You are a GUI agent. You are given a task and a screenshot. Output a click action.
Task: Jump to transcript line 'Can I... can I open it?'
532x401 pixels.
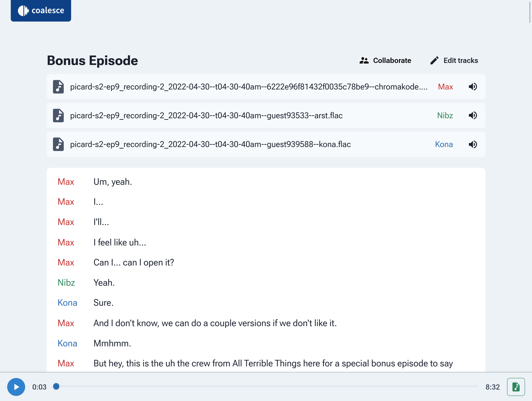point(133,262)
